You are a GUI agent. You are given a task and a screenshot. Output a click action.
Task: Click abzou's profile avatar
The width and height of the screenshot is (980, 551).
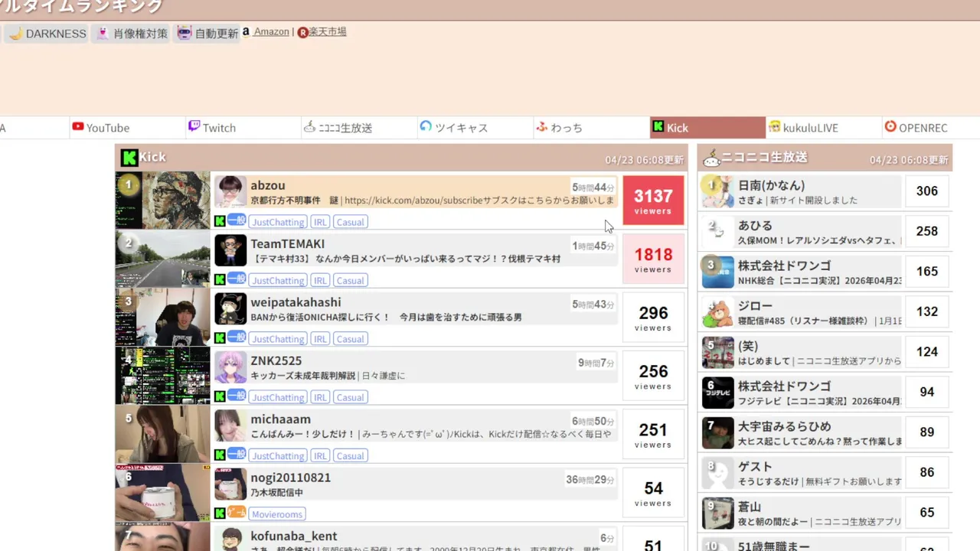pos(230,192)
